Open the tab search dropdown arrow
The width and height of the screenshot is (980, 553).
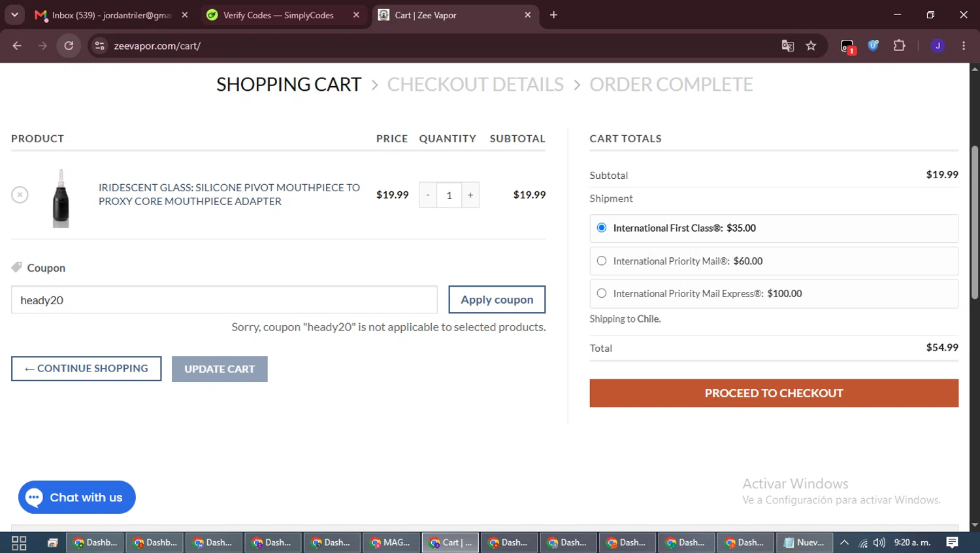[x=14, y=15]
